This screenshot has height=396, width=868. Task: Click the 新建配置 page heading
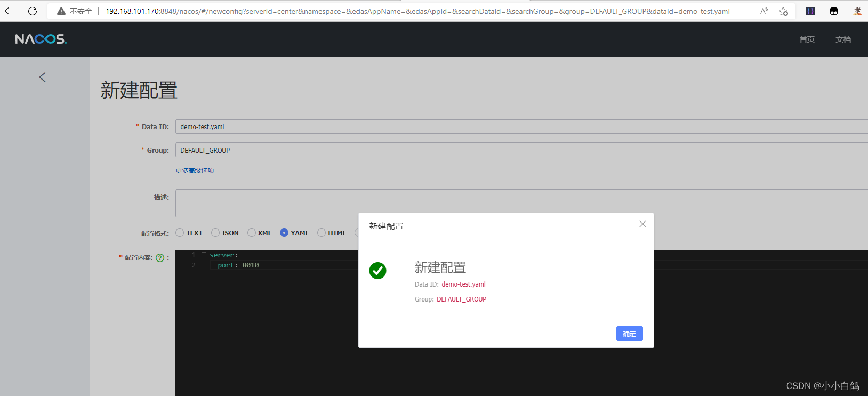tap(139, 90)
